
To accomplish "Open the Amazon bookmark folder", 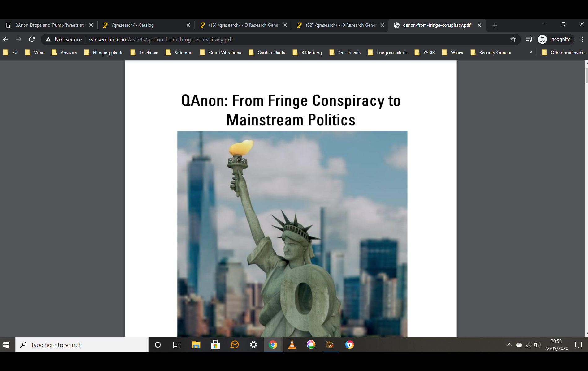I will tap(64, 53).
